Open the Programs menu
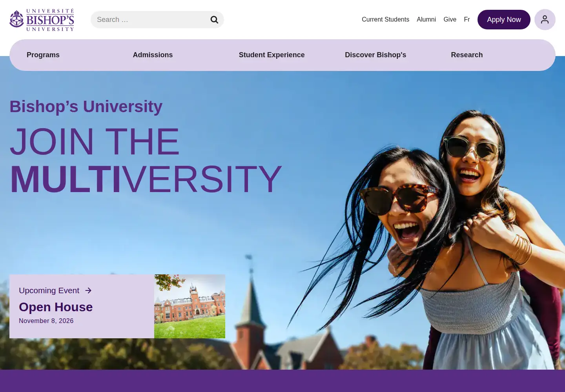565x392 pixels. pos(43,55)
